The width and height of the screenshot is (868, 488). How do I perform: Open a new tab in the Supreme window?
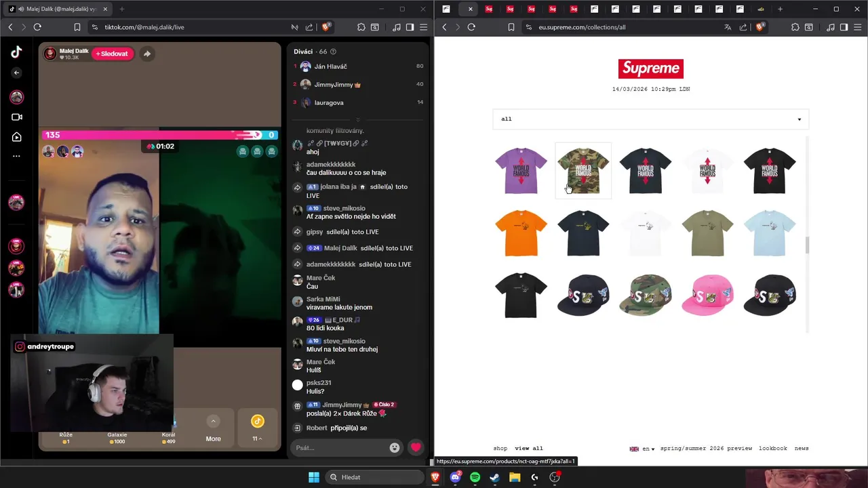point(780,9)
